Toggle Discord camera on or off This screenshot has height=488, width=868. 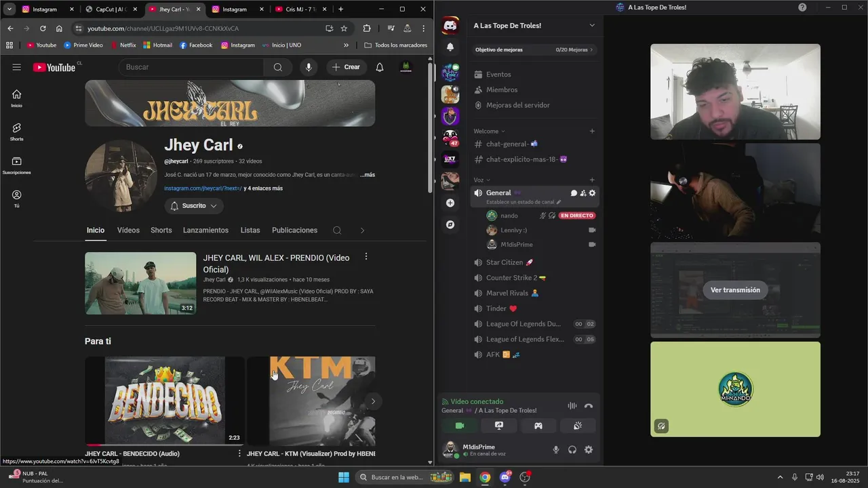coord(460,426)
